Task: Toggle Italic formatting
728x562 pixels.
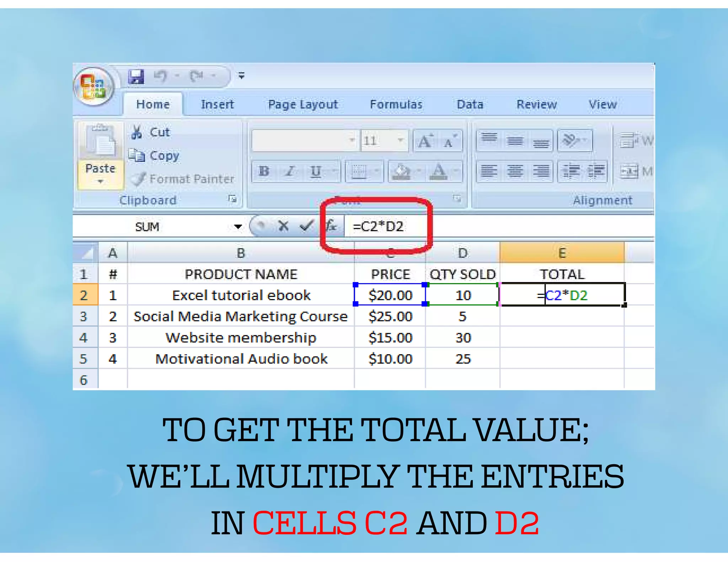Action: click(290, 171)
